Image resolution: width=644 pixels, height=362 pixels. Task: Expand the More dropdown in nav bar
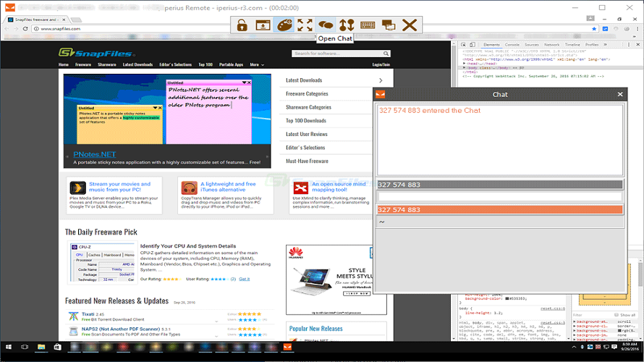coord(257,64)
